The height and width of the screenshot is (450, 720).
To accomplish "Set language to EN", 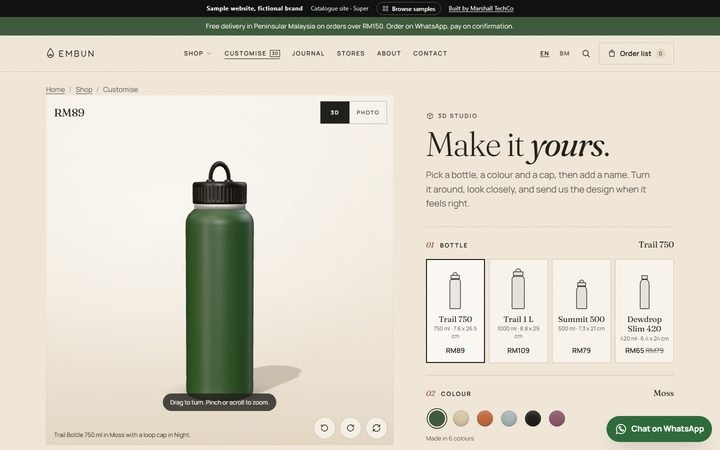I will pyautogui.click(x=545, y=54).
